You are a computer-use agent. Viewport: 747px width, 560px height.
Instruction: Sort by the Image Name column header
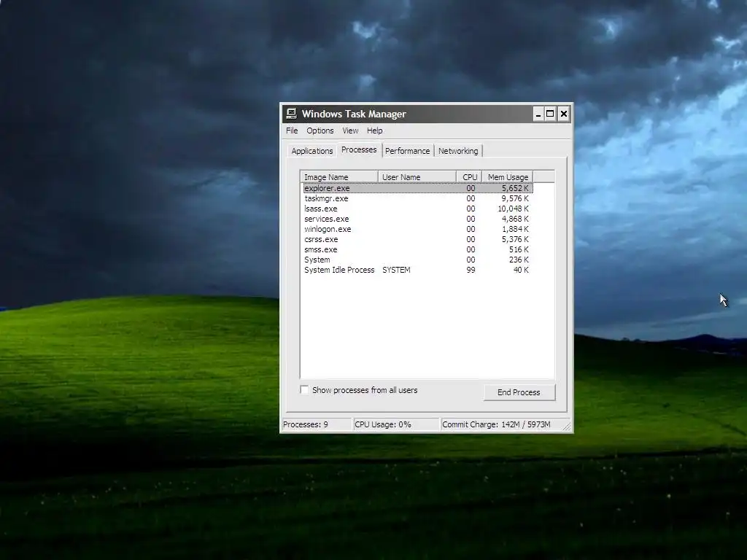340,177
